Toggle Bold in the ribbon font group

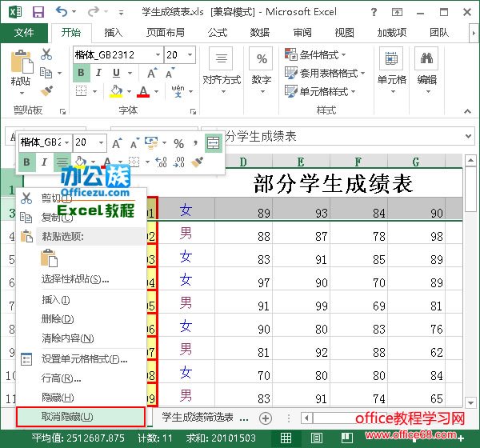(81, 74)
